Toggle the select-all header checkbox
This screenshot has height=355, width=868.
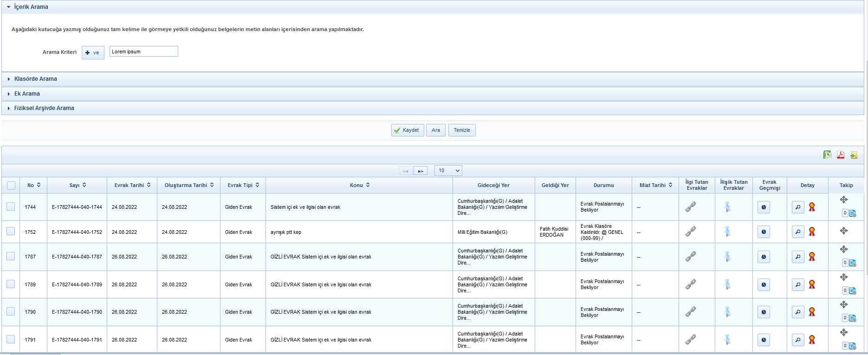11,186
